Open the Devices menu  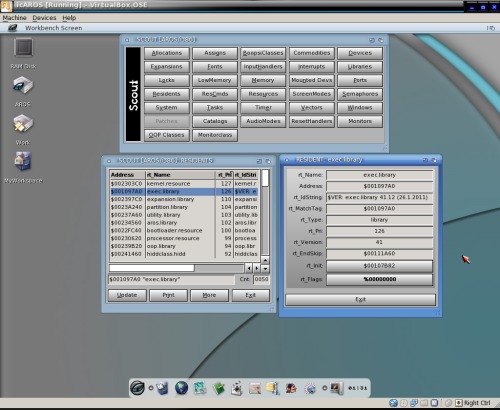44,18
